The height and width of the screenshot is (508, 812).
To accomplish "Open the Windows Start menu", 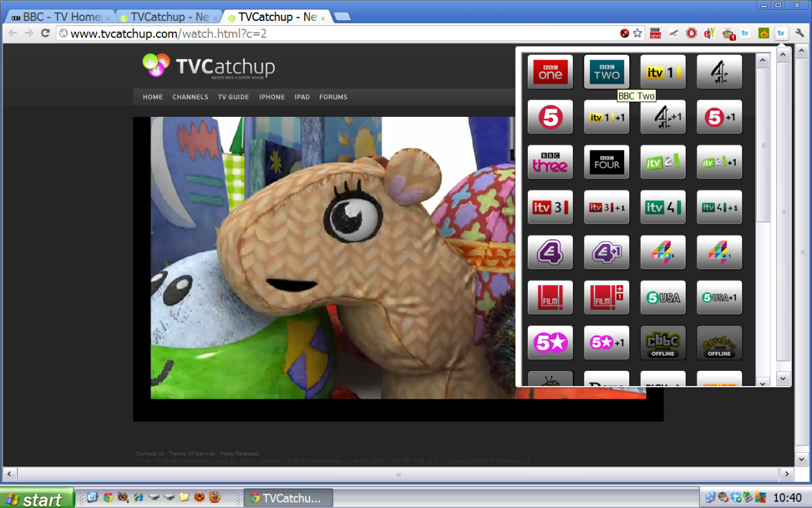I will point(37,498).
